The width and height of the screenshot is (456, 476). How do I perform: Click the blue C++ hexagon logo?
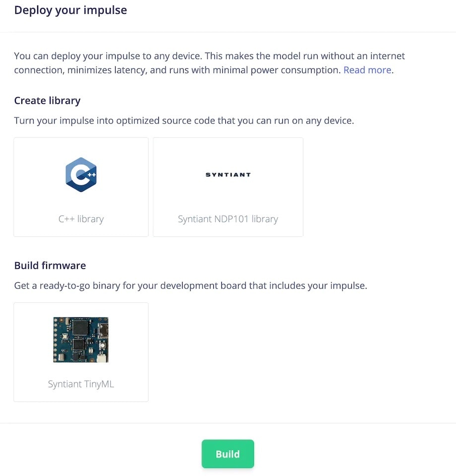[x=81, y=175]
